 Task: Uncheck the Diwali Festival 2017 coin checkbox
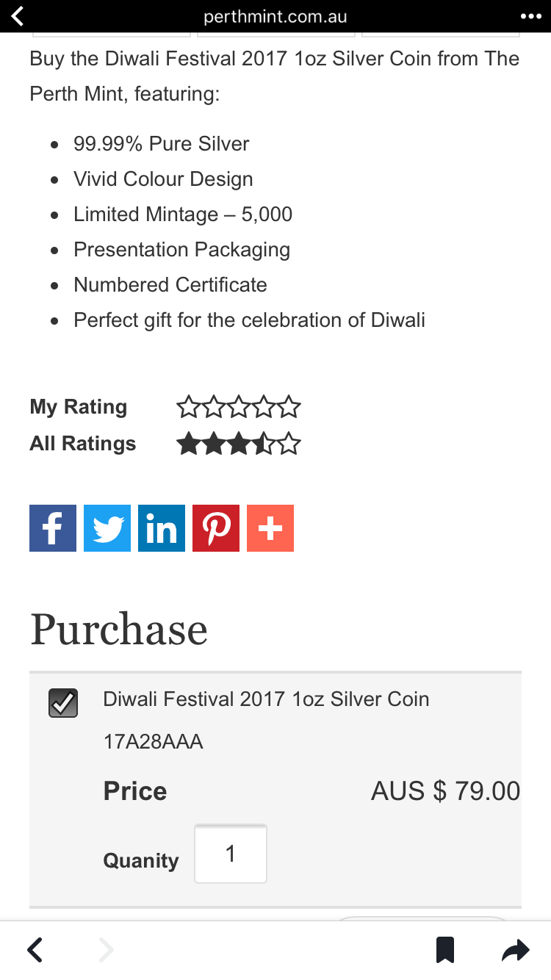(x=63, y=703)
